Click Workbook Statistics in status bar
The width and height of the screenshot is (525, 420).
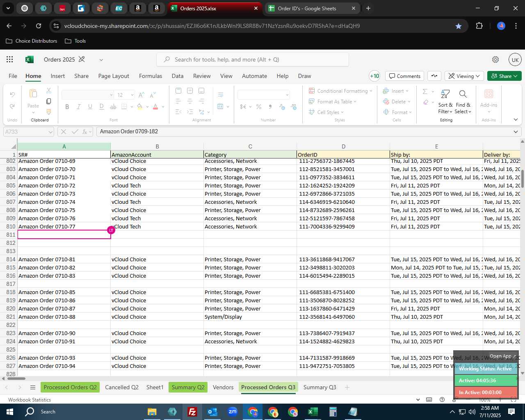pyautogui.click(x=30, y=399)
